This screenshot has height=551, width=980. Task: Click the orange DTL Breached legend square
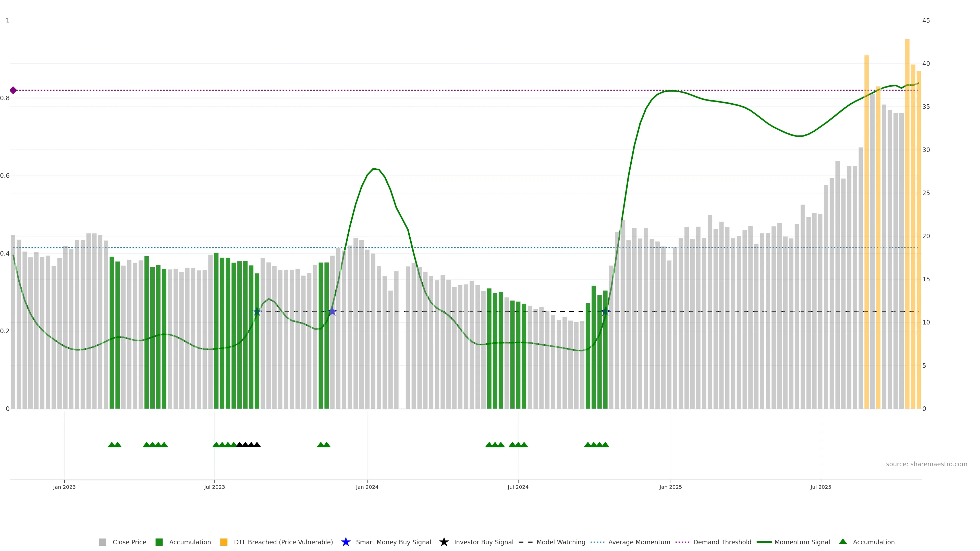[x=224, y=542]
